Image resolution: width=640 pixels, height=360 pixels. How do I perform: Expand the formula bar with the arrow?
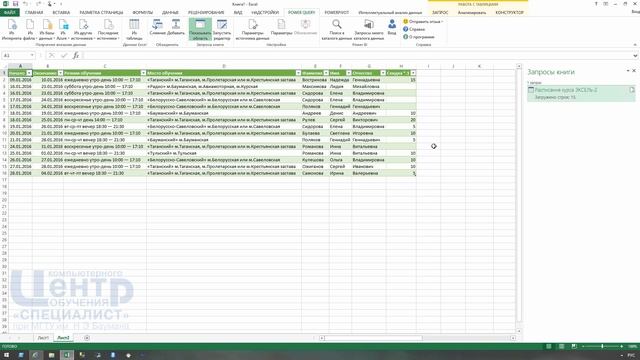(x=636, y=56)
